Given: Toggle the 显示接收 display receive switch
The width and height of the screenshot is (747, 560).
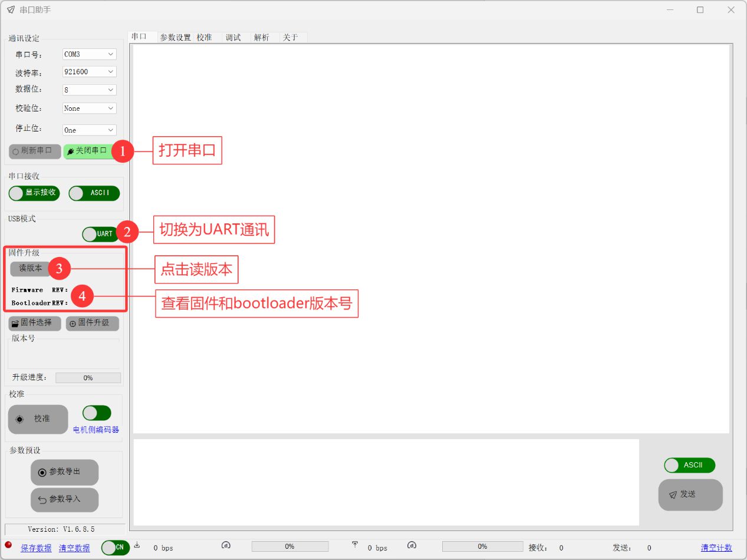Looking at the screenshot, I should pos(34,193).
